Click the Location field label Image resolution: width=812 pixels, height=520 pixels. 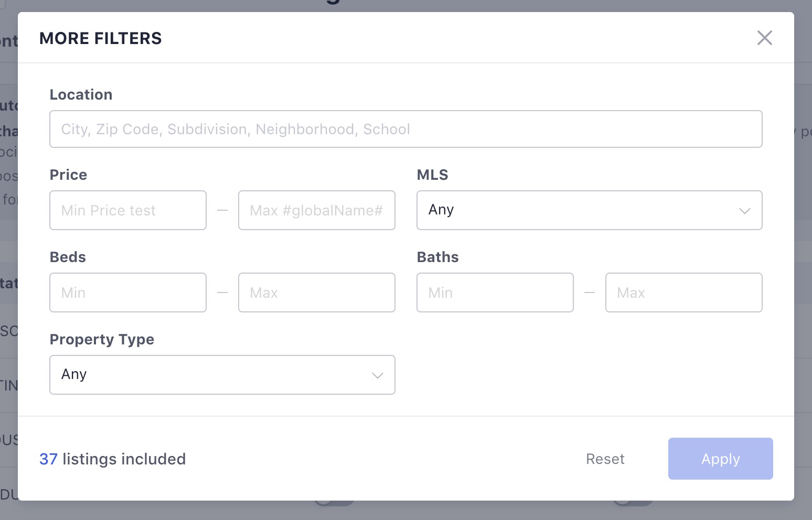[x=81, y=94]
